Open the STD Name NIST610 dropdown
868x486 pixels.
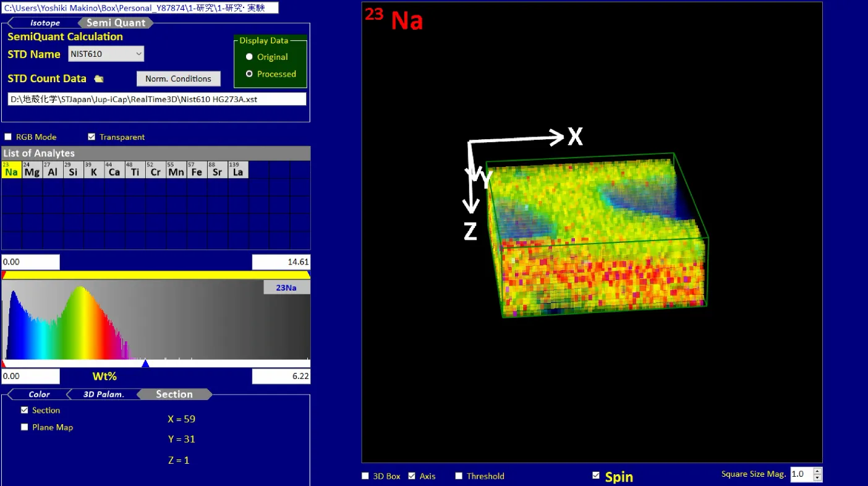[138, 54]
